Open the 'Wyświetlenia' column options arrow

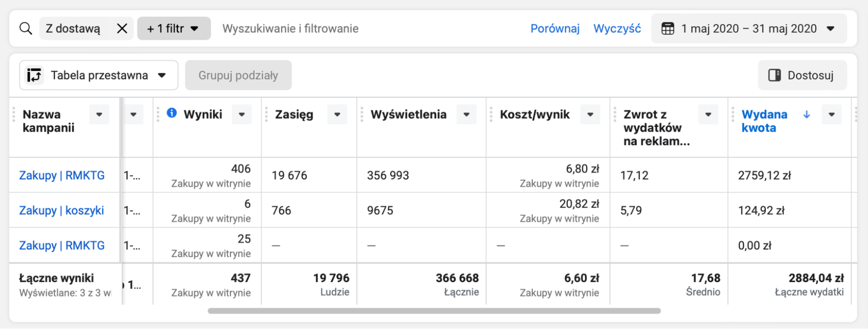[x=466, y=115]
